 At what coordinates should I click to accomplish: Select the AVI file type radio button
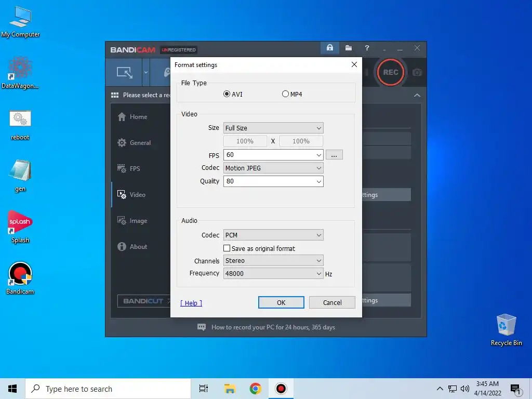(x=227, y=94)
